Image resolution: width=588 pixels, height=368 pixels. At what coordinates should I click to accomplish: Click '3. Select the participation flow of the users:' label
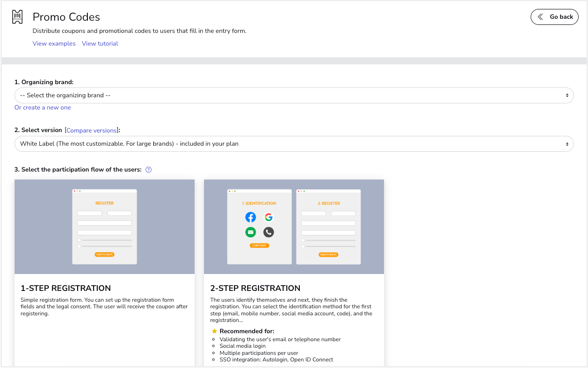click(x=78, y=170)
